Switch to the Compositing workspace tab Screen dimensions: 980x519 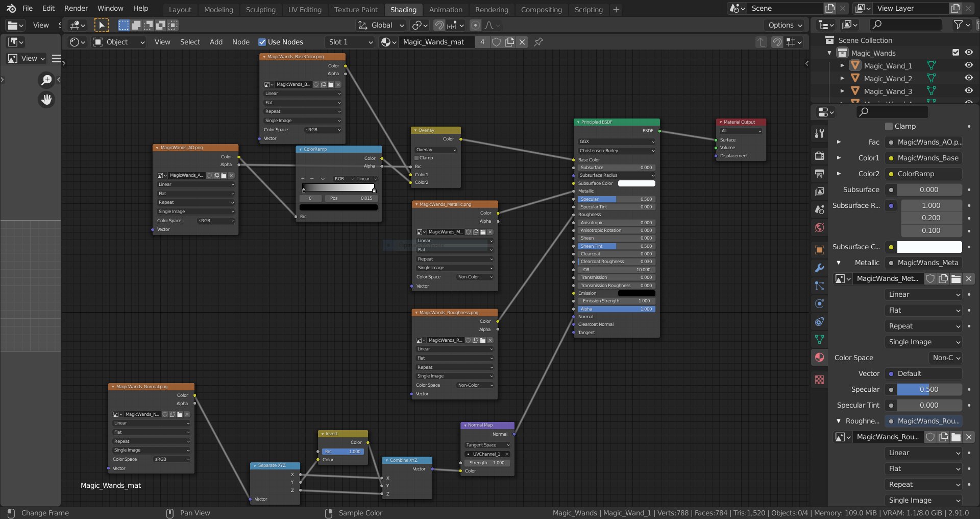[x=542, y=9]
